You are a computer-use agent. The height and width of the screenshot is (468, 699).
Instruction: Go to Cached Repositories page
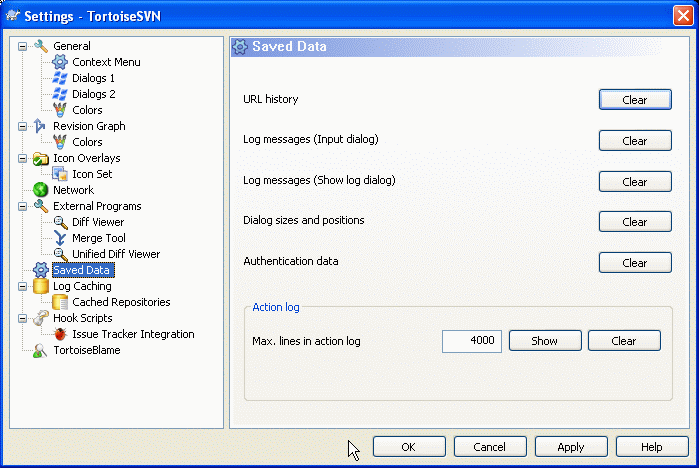(121, 302)
